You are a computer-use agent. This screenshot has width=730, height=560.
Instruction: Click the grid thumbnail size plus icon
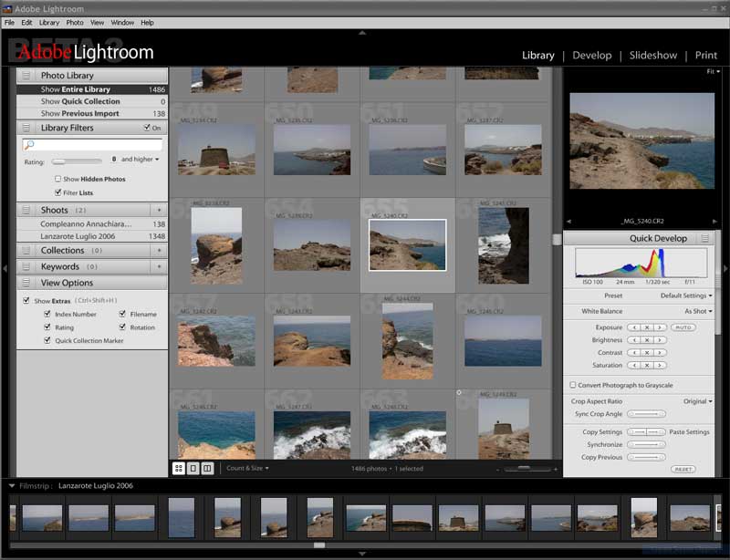point(556,469)
